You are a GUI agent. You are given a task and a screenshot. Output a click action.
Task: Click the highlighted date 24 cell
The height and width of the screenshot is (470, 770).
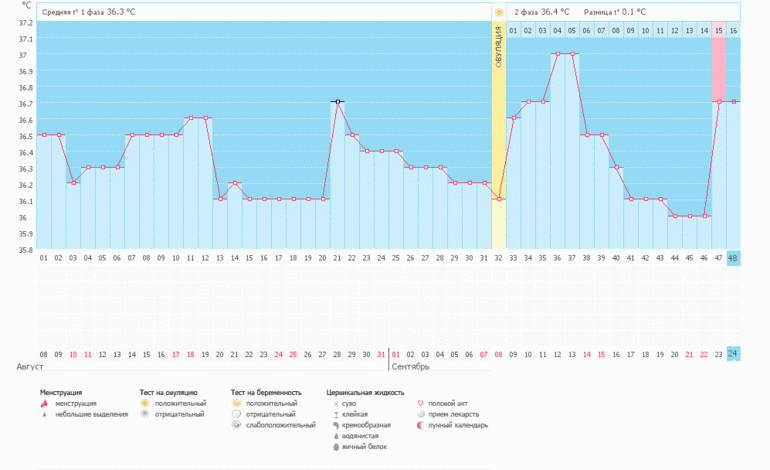[733, 354]
